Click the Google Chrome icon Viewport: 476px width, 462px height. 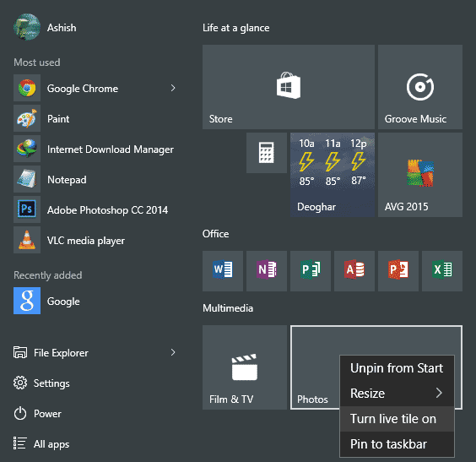(x=27, y=88)
